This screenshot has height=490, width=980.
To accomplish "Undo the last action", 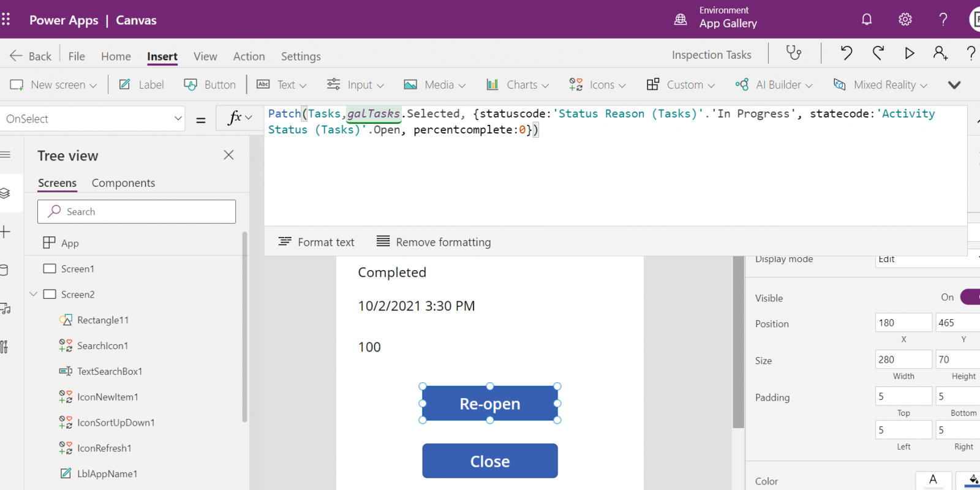I will point(846,53).
